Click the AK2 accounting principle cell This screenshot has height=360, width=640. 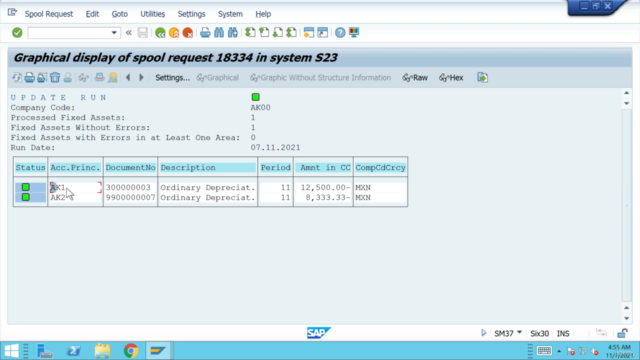point(58,198)
